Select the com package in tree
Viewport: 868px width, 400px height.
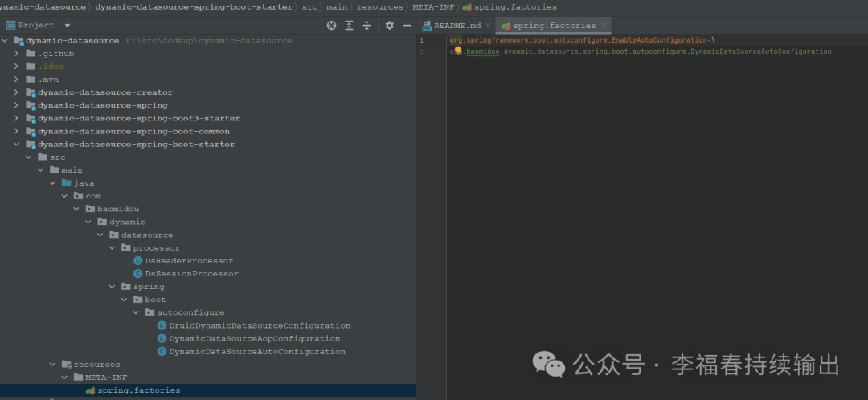[x=93, y=196]
